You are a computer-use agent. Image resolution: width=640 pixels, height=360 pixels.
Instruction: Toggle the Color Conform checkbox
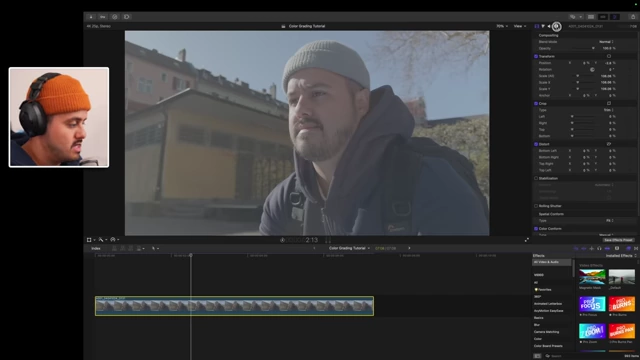[x=536, y=229]
